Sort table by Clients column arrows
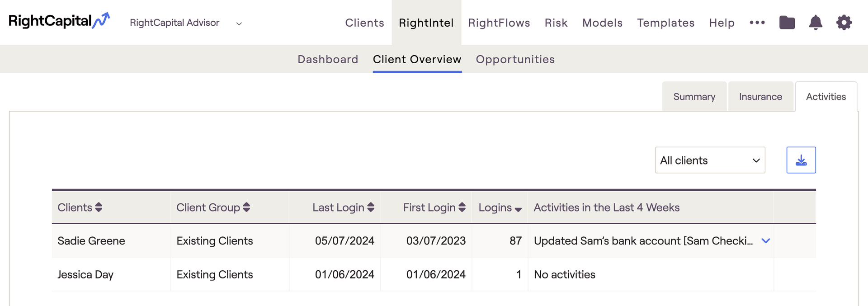Screen dimensions: 868x306 coord(99,207)
